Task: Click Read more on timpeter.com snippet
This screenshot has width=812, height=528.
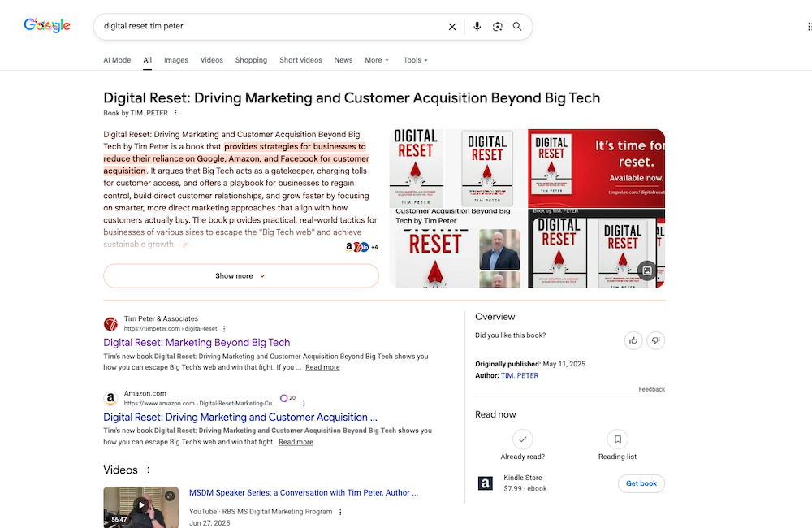Action: pos(322,367)
